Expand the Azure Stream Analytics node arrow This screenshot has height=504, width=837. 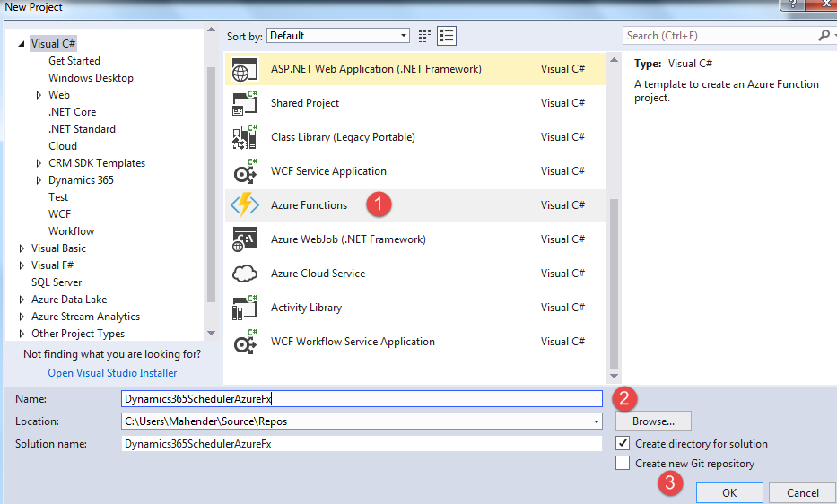[22, 317]
